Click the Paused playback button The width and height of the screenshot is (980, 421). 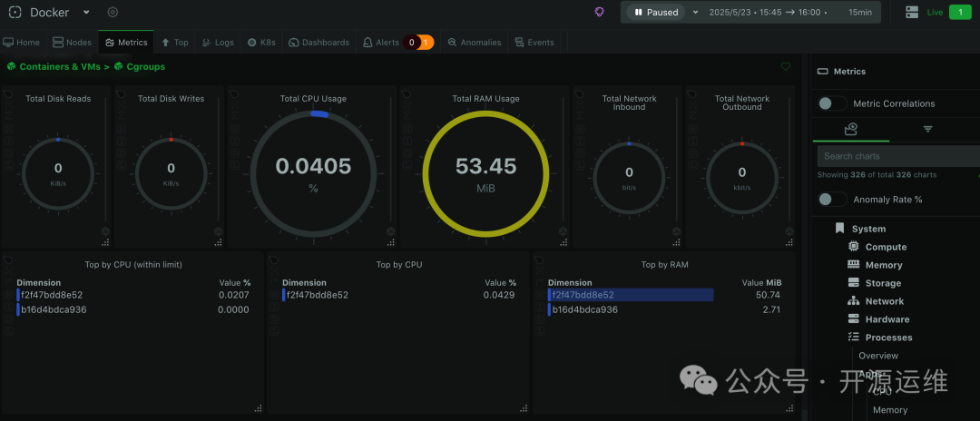[656, 12]
